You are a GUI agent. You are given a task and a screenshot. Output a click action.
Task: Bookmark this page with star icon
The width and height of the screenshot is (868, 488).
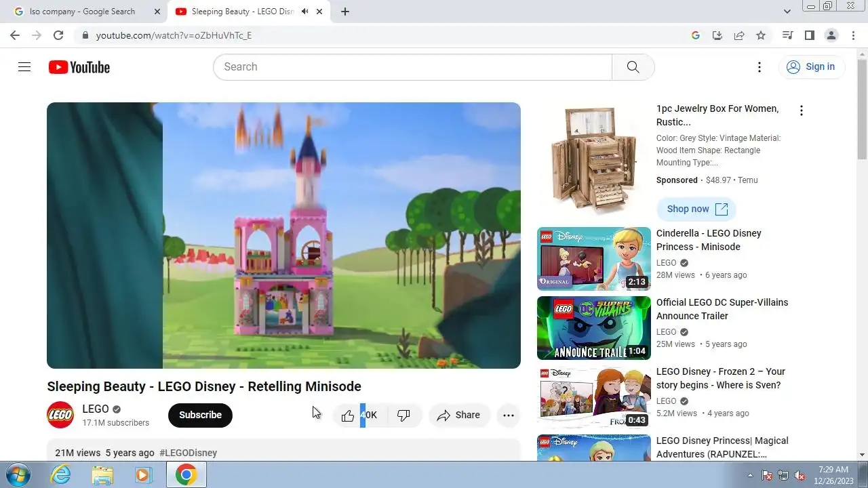761,35
